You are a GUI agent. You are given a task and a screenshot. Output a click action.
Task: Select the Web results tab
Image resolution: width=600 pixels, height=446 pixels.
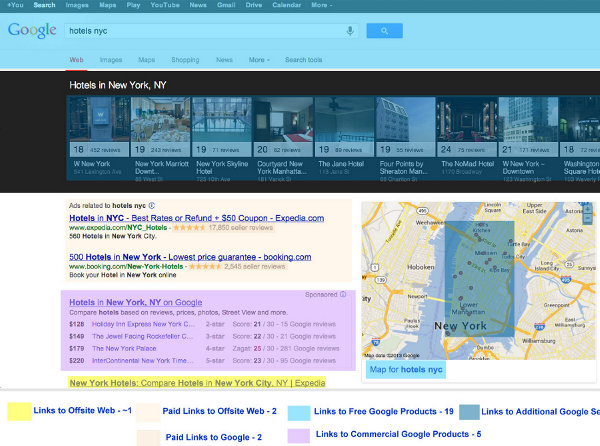[x=77, y=60]
